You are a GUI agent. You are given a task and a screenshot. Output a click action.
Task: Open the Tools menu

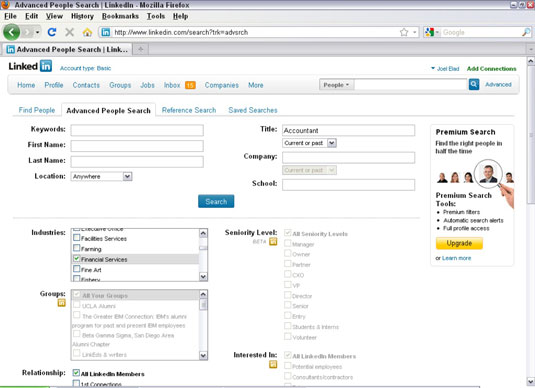pyautogui.click(x=156, y=16)
